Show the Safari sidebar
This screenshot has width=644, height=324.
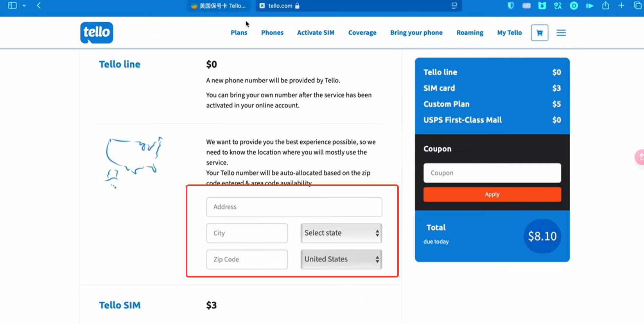pos(13,5)
